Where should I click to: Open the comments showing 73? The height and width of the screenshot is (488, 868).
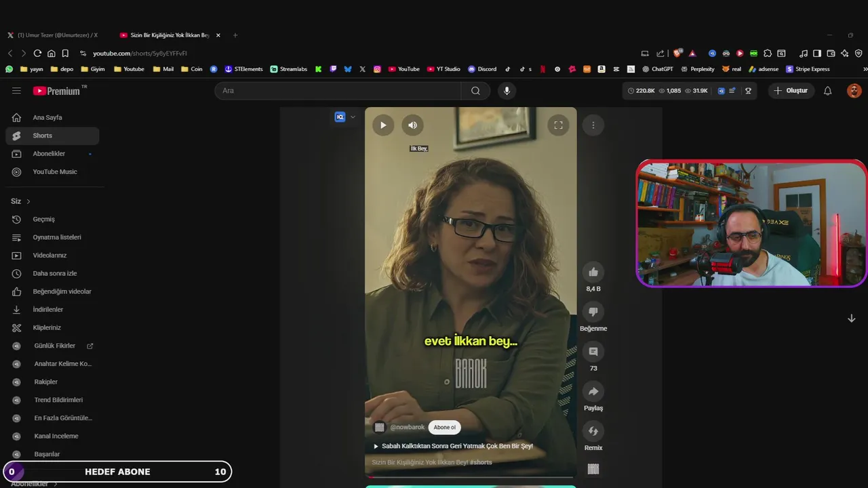tap(593, 352)
